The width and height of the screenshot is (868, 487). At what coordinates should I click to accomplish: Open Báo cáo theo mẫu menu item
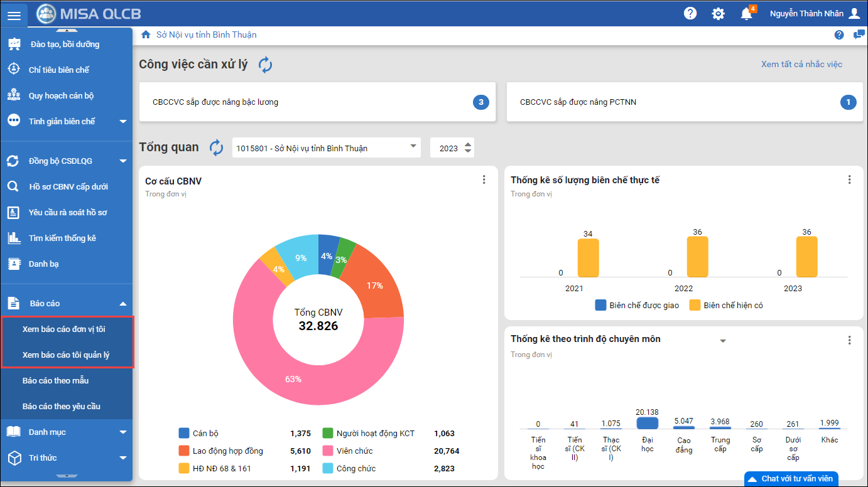[x=55, y=381]
